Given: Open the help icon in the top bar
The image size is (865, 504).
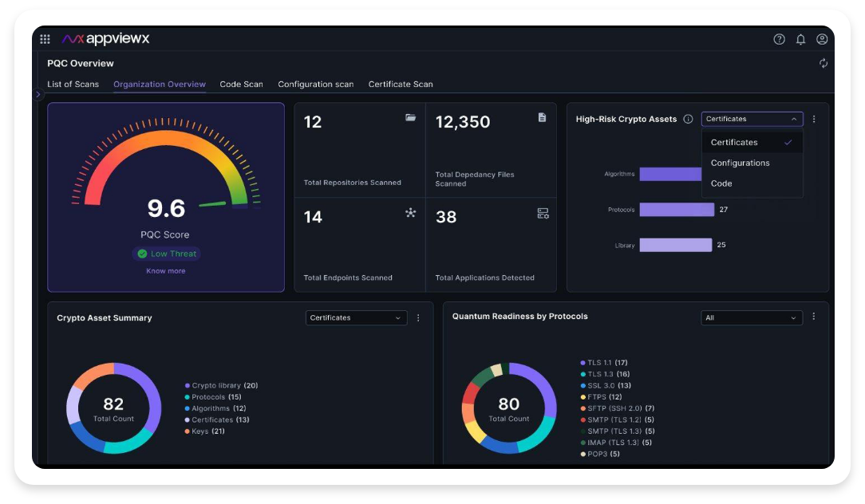Looking at the screenshot, I should pos(779,38).
